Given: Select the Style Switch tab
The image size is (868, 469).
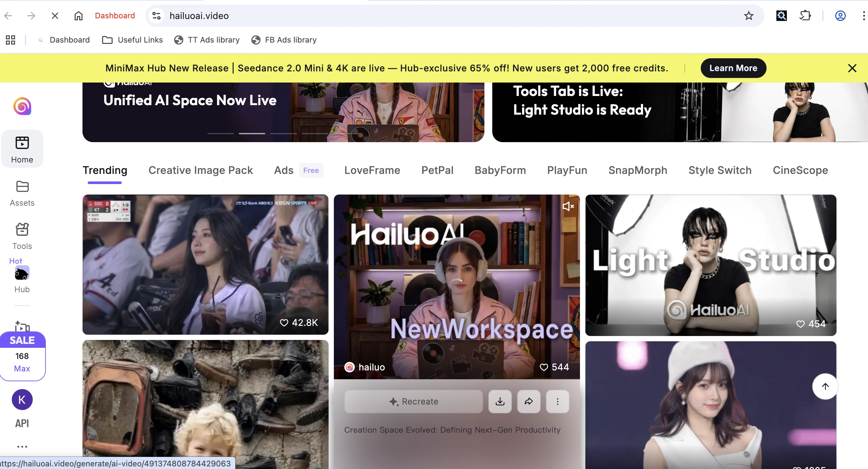Looking at the screenshot, I should tap(720, 170).
